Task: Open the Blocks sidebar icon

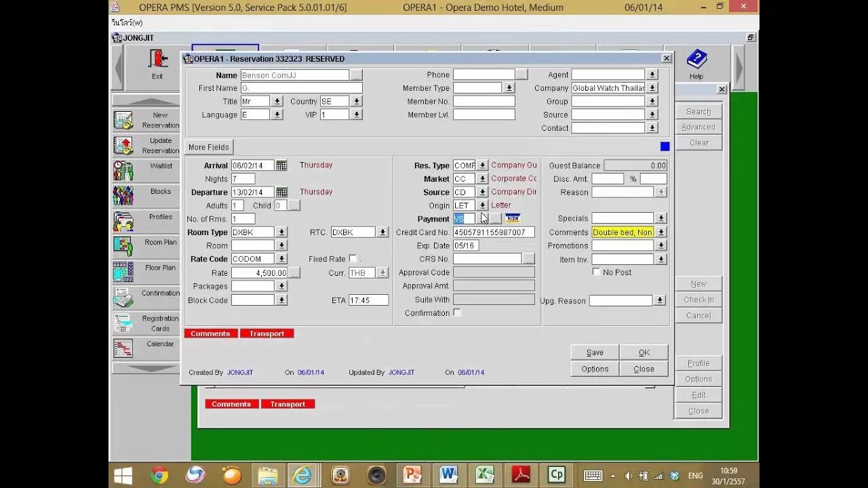Action: [x=123, y=196]
